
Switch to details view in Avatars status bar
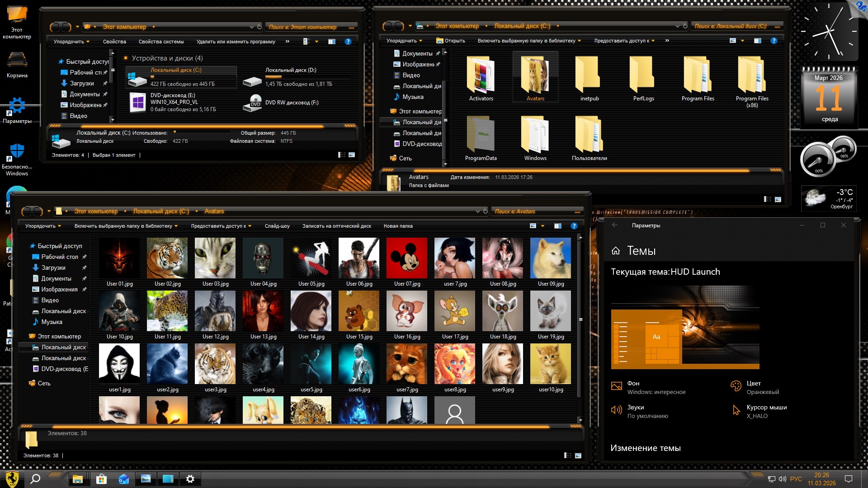(x=568, y=455)
